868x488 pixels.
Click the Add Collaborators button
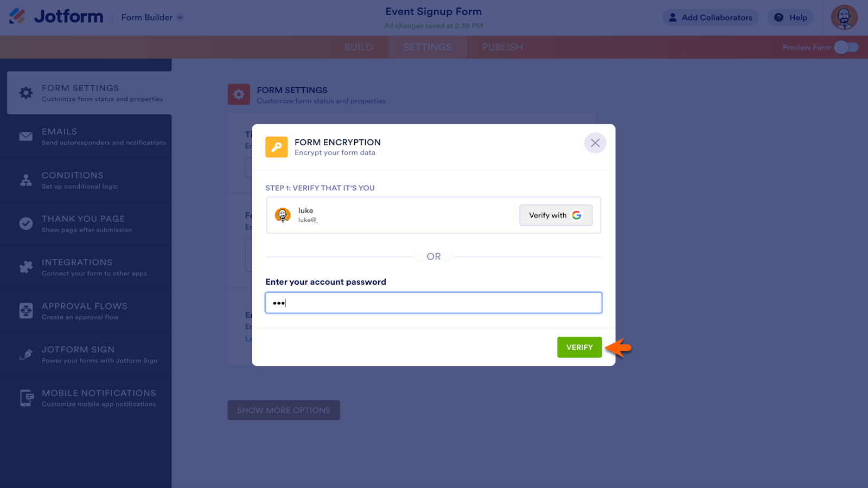point(710,17)
